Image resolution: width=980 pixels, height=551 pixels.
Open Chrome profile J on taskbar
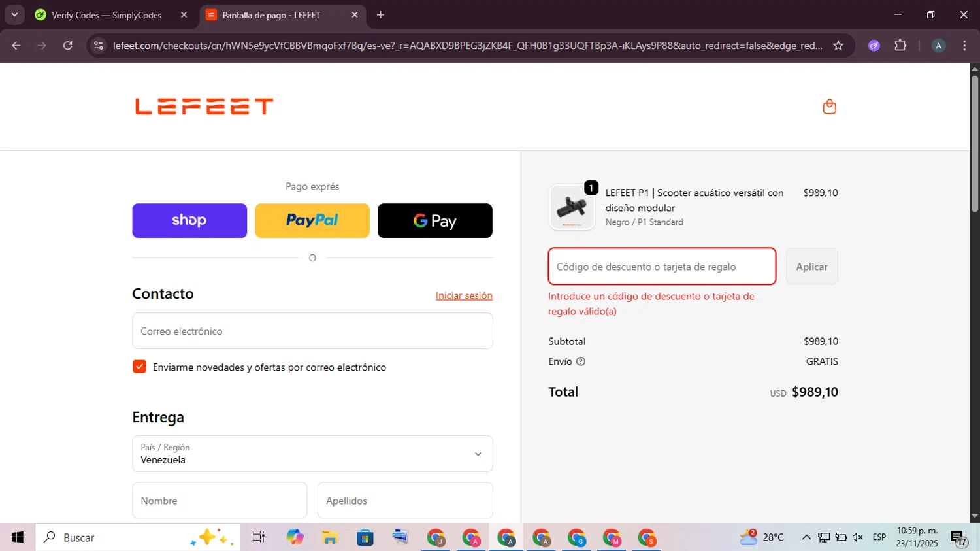tap(436, 537)
